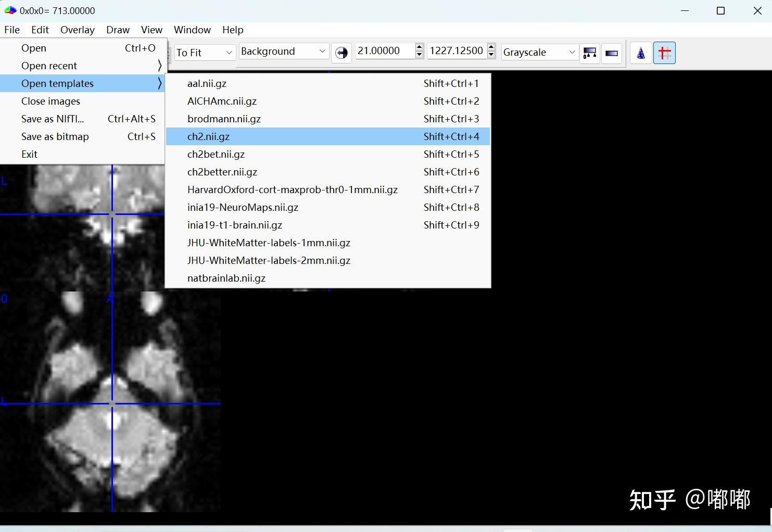This screenshot has height=532, width=772.
Task: Load the inia19-t1-brain.nii.gz template
Action: pos(328,225)
